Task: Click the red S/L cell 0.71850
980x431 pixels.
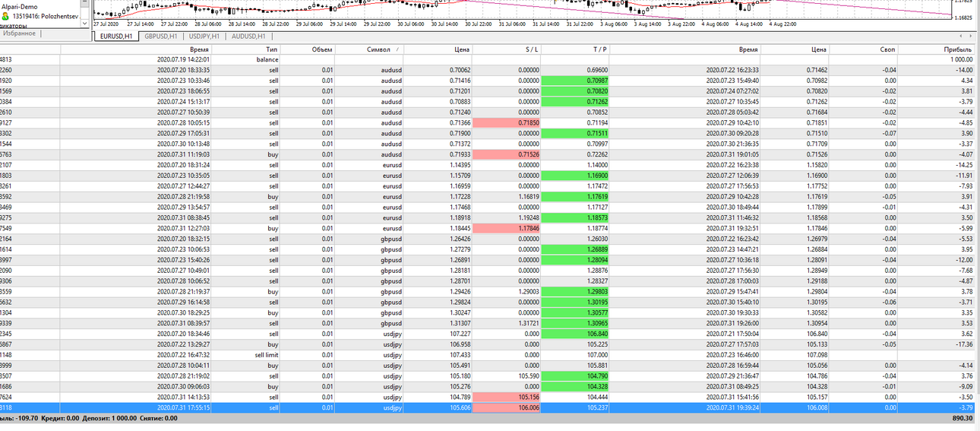Action: (506, 122)
